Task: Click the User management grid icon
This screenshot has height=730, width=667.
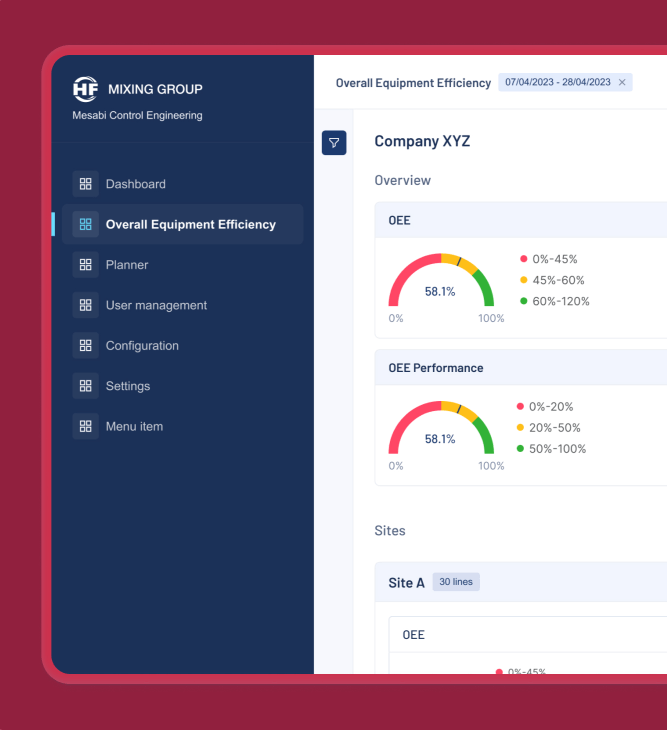Action: [86, 305]
